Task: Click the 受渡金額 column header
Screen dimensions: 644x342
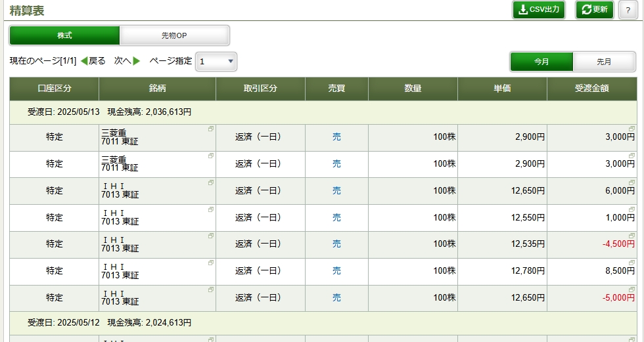Action: tap(592, 89)
